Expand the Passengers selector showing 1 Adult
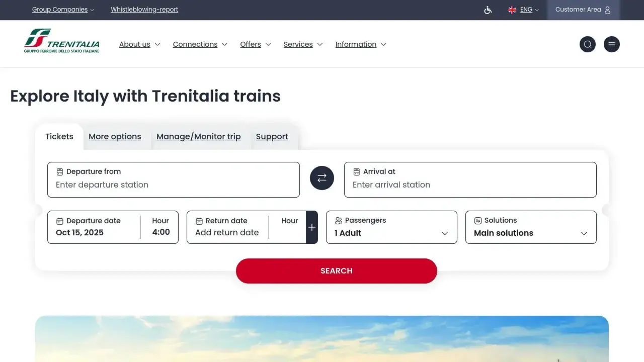Screen dimensions: 644x362 click(x=444, y=233)
